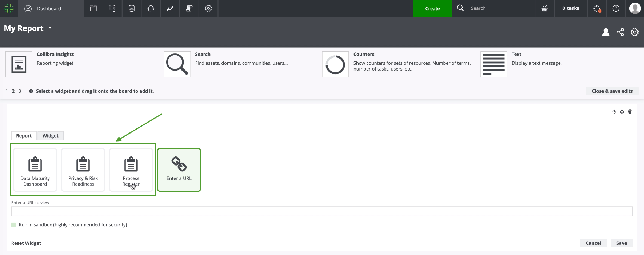The image size is (644, 255).
Task: Select the Report tab
Action: point(24,136)
